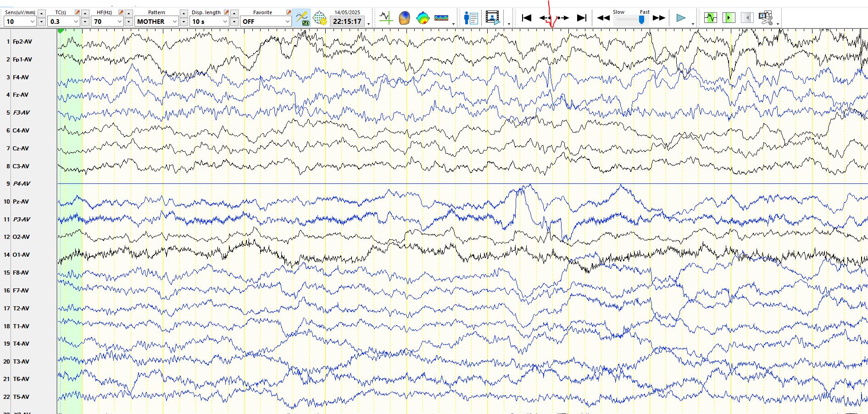Screen dimensions: 868x414
Task: Select the Fp1-AV channel label
Action: [22, 60]
